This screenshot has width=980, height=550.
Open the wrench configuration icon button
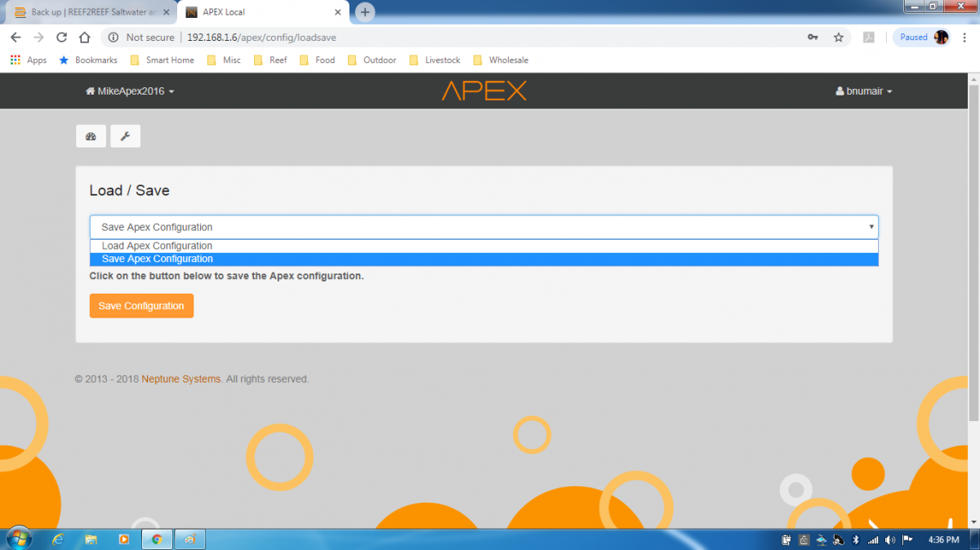(x=126, y=136)
